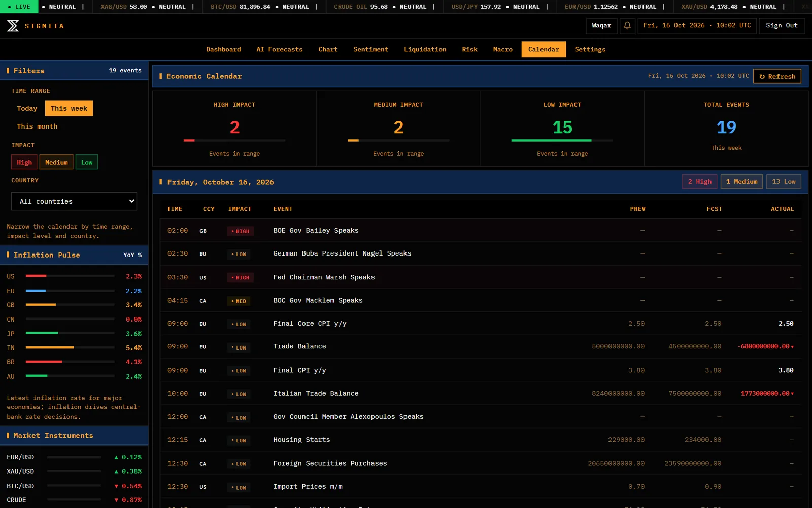This screenshot has height=508, width=812.
Task: Select BOE Gov Bailey Speaks event
Action: (x=481, y=231)
